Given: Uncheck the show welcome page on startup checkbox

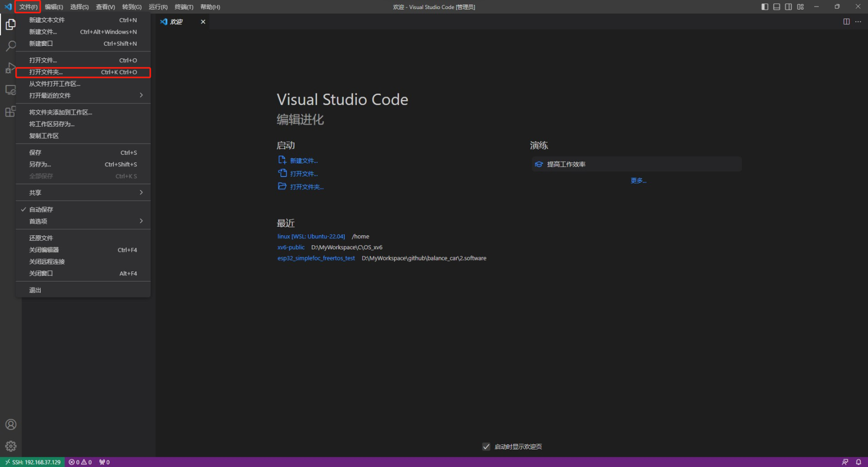Looking at the screenshot, I should click(x=486, y=446).
